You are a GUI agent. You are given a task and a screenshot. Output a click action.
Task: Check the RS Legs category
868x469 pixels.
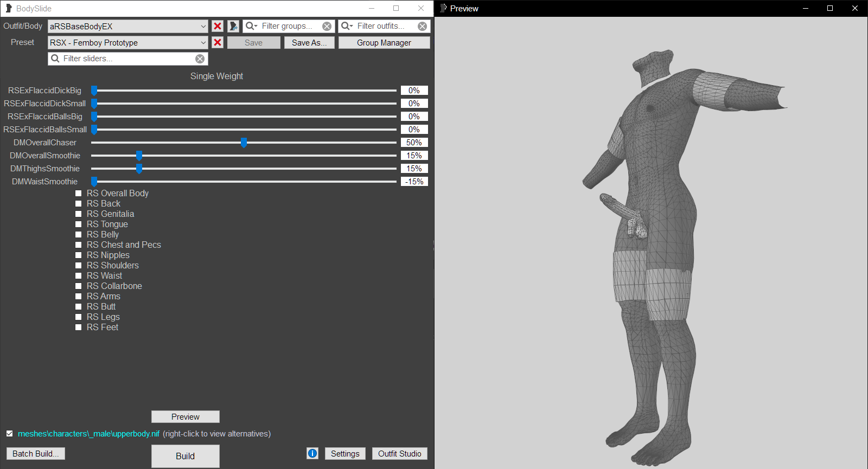[x=78, y=317]
